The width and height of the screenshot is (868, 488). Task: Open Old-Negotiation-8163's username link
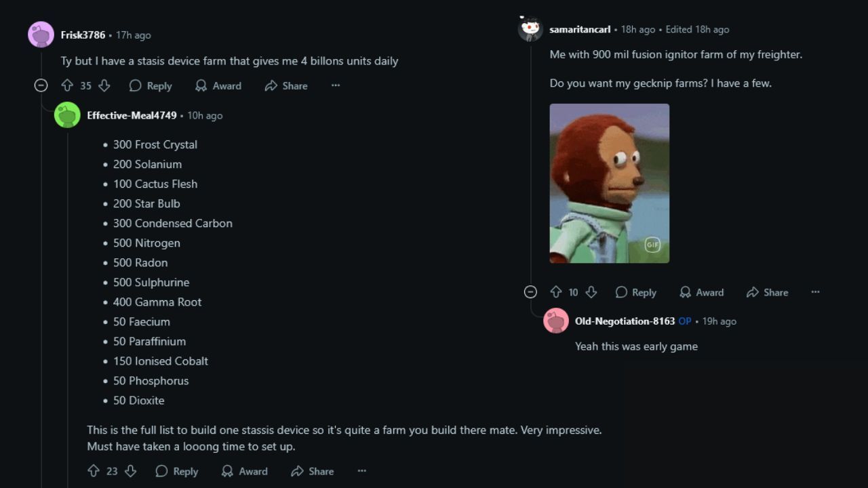pyautogui.click(x=625, y=321)
